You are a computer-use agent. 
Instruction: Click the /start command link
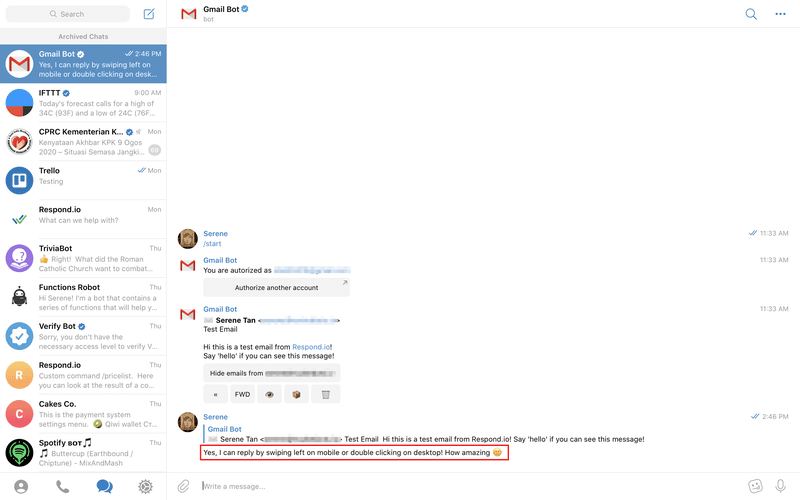pyautogui.click(x=212, y=244)
